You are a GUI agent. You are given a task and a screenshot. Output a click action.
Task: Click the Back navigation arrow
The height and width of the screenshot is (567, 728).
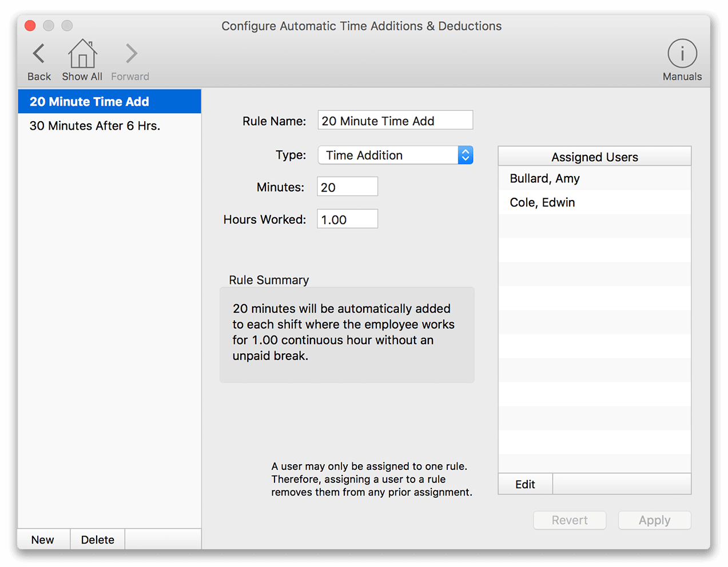pyautogui.click(x=38, y=54)
